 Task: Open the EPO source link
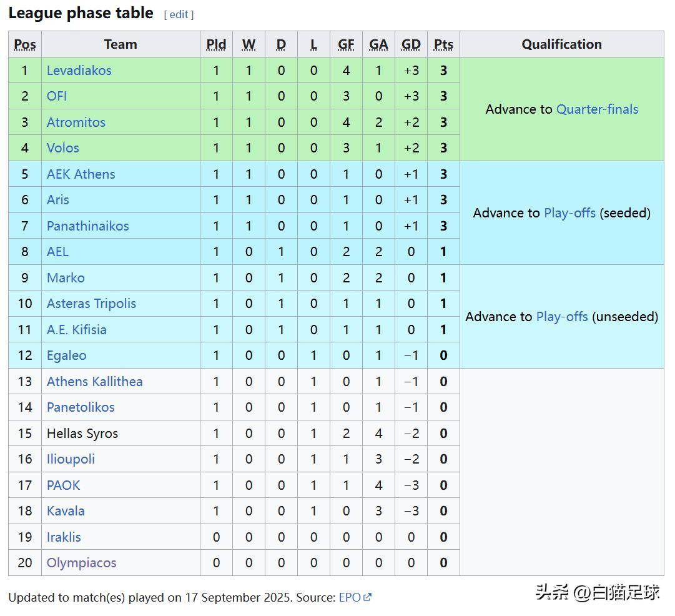pos(350,597)
